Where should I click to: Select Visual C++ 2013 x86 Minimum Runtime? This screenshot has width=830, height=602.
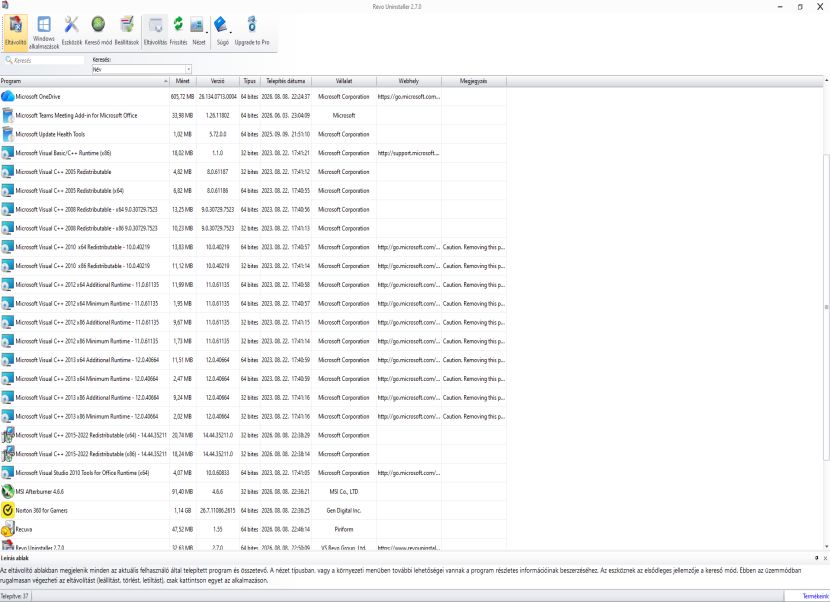coord(253,416)
